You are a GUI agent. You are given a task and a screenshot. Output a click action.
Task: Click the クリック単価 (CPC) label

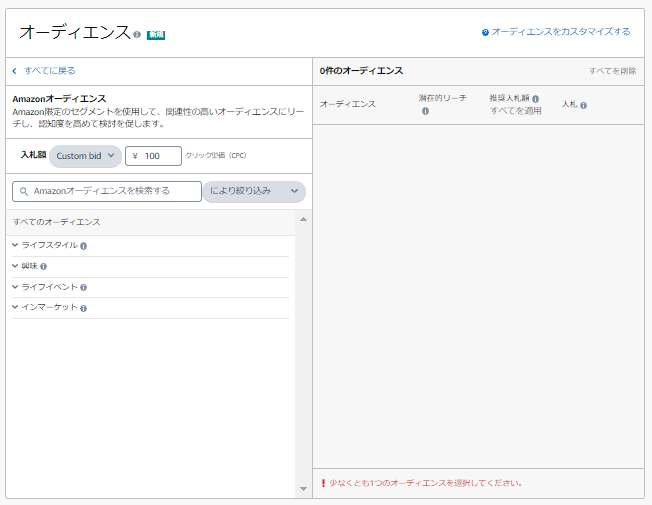(216, 156)
